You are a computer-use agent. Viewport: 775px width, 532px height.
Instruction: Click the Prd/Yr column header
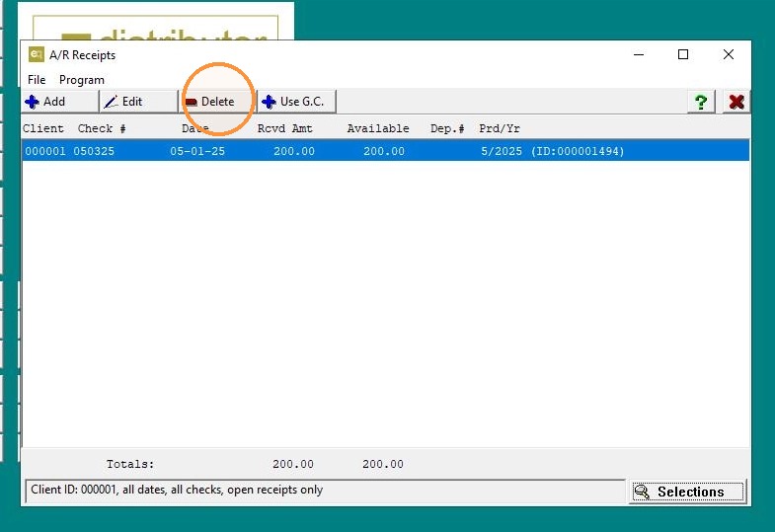[500, 128]
